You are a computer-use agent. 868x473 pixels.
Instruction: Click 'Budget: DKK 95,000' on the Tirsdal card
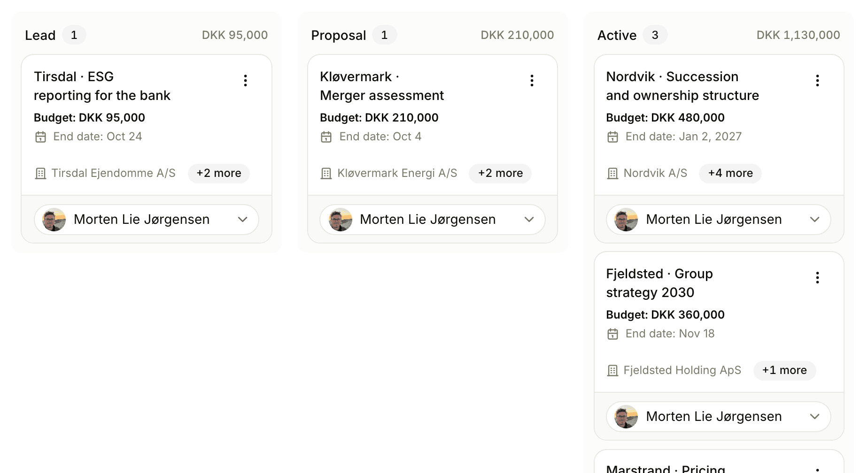[89, 117]
